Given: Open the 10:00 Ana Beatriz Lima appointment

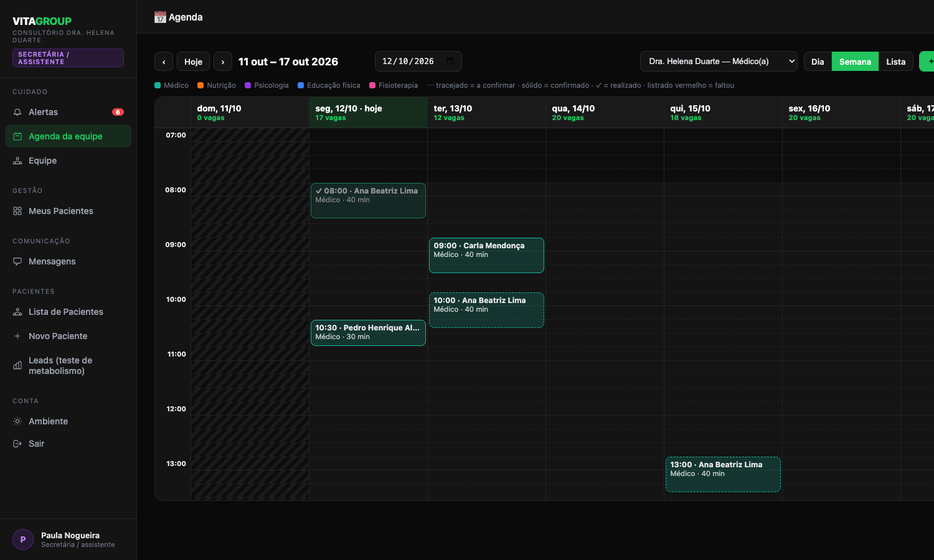Looking at the screenshot, I should tap(486, 310).
